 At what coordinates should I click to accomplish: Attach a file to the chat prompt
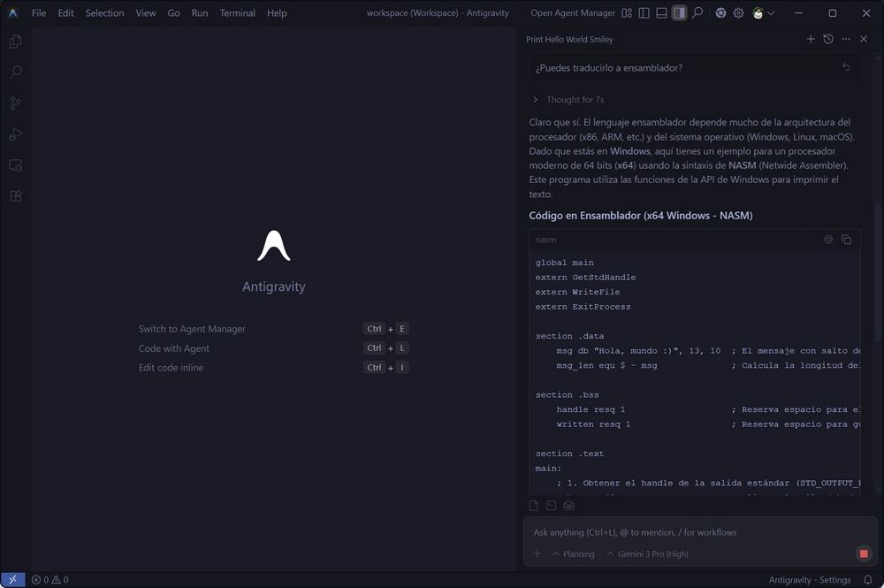click(x=537, y=554)
